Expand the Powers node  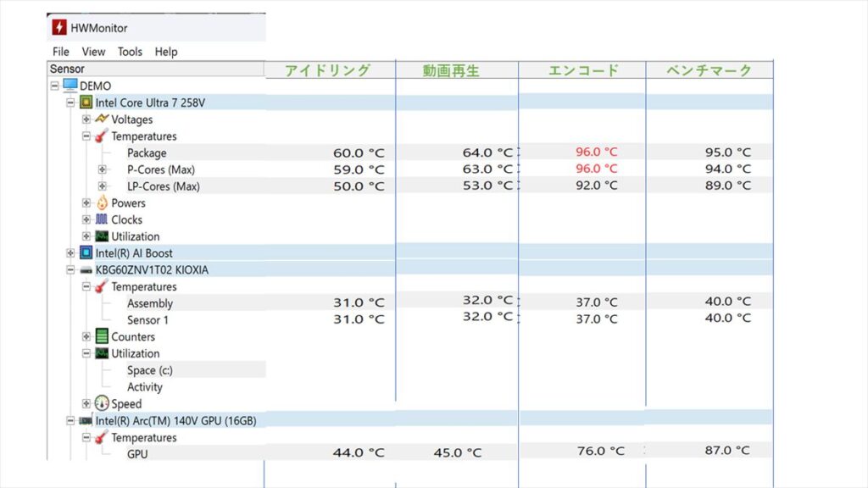click(x=86, y=202)
